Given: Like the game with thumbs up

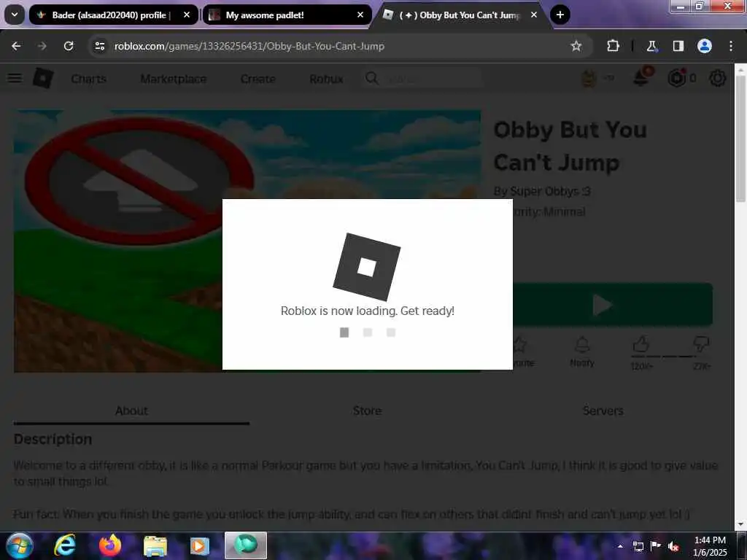Looking at the screenshot, I should (x=640, y=344).
